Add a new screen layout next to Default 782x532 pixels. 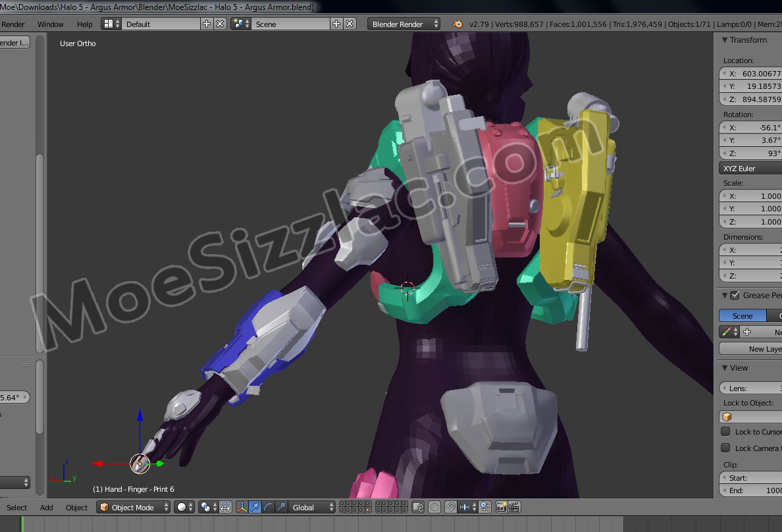[x=207, y=24]
